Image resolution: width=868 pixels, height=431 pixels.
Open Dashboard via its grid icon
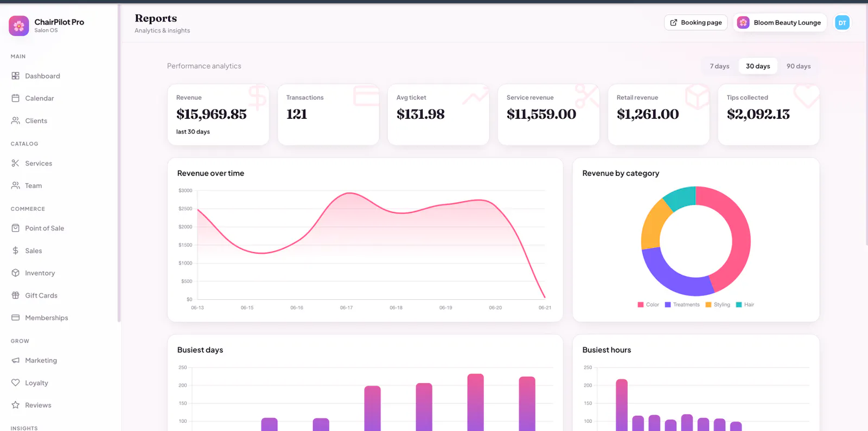16,76
